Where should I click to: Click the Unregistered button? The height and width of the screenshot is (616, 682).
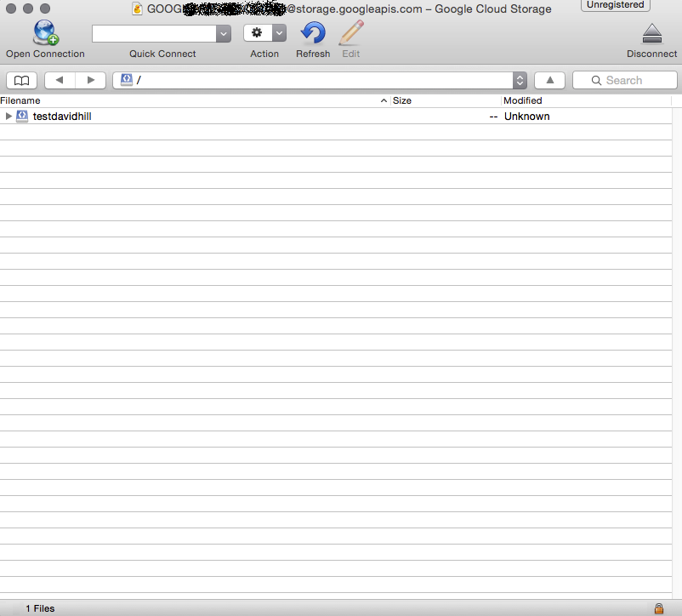pos(616,5)
